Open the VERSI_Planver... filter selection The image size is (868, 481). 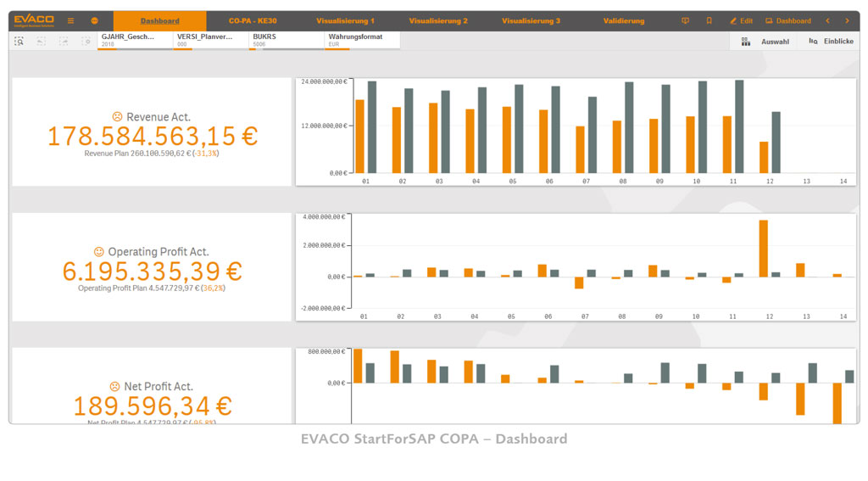click(211, 41)
